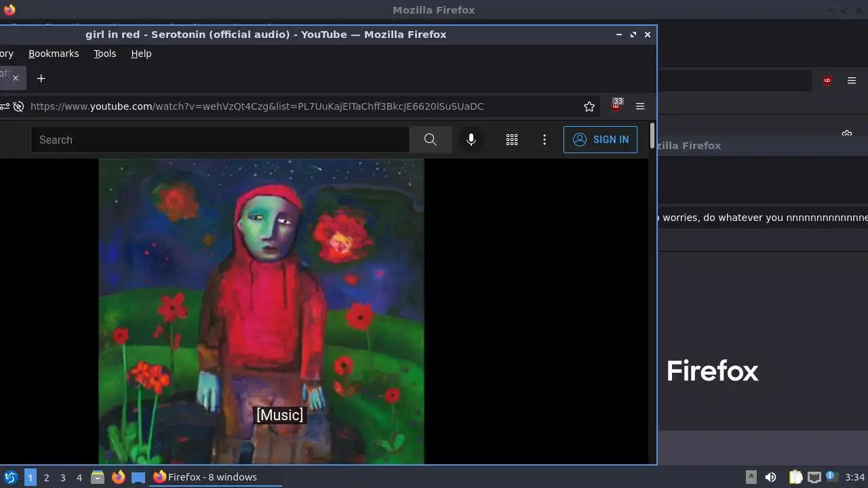Open the file manager from taskbar

[98, 477]
